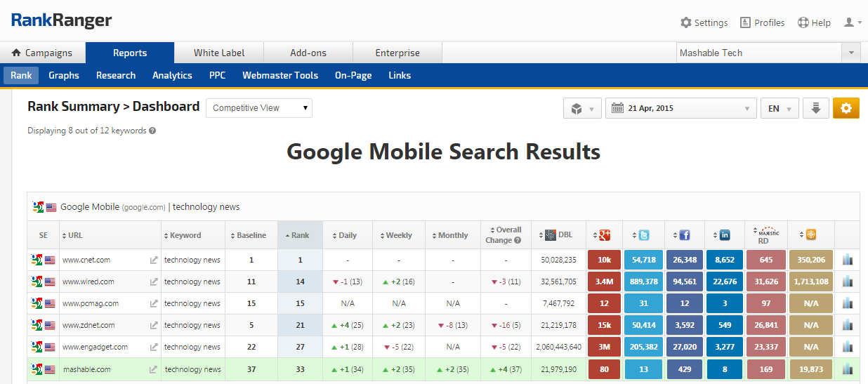
Task: Sort by the Twitter column icon
Action: (x=643, y=235)
